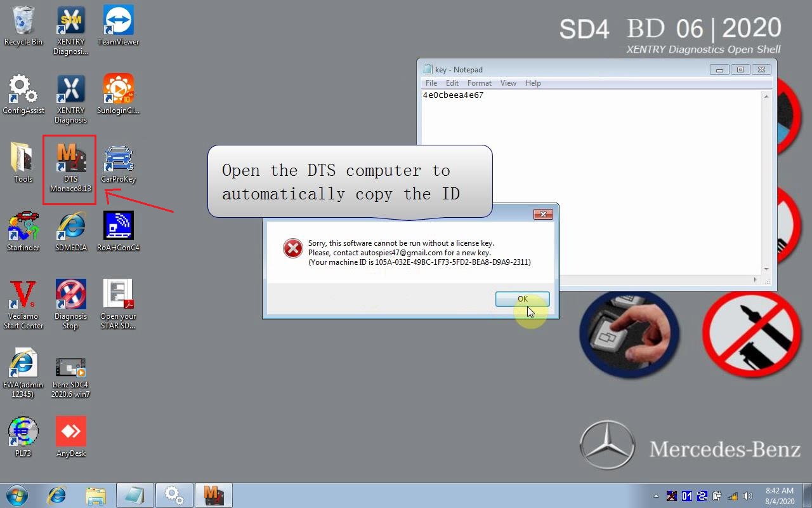Open Notepad Edit menu
The width and height of the screenshot is (812, 508).
[x=452, y=83]
